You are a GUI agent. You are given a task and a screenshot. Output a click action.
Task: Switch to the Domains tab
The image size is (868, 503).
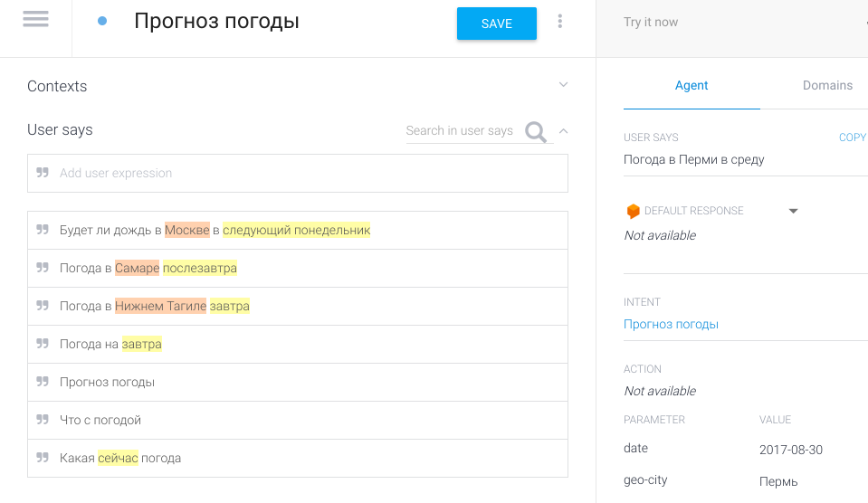click(x=827, y=85)
